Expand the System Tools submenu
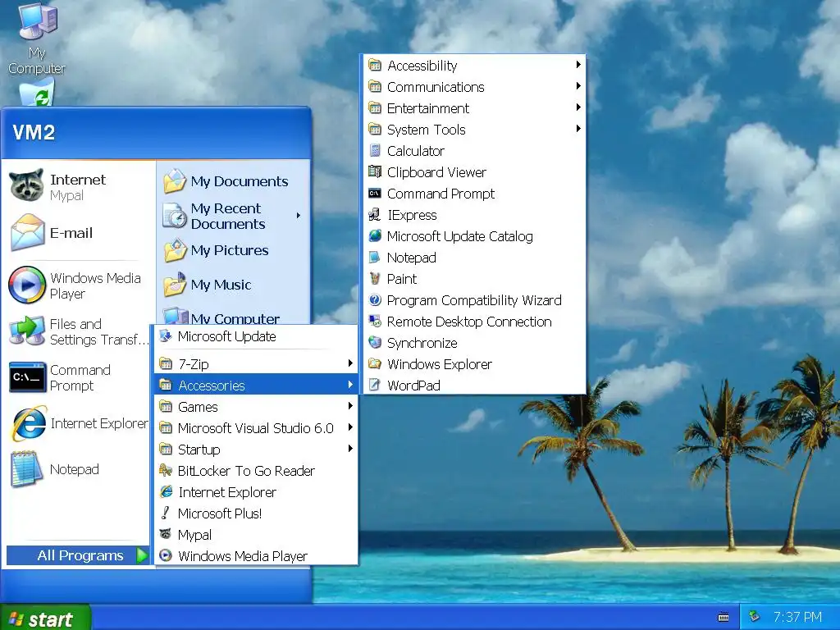840x630 pixels. click(474, 130)
